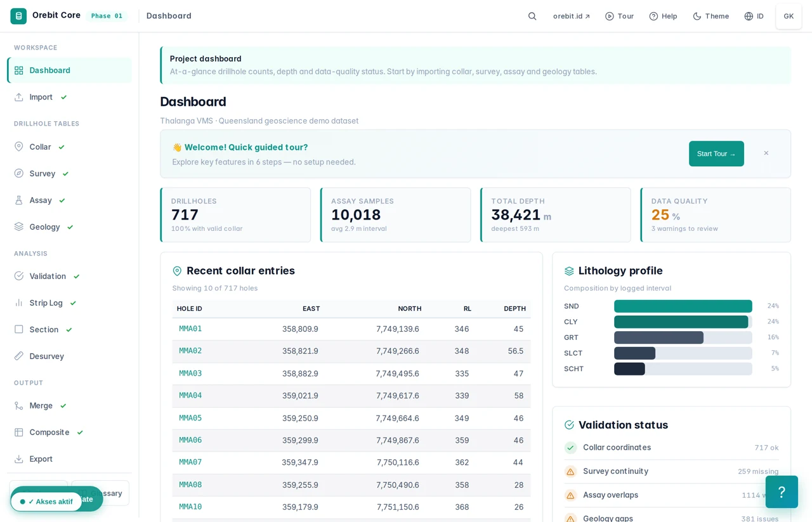Click the Phase 01 badge

pyautogui.click(x=107, y=16)
